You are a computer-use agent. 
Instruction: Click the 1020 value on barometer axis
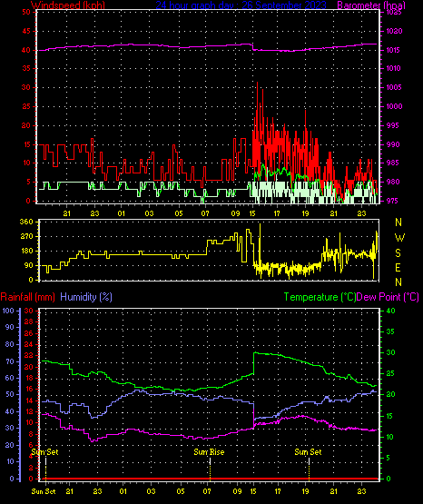click(x=394, y=31)
